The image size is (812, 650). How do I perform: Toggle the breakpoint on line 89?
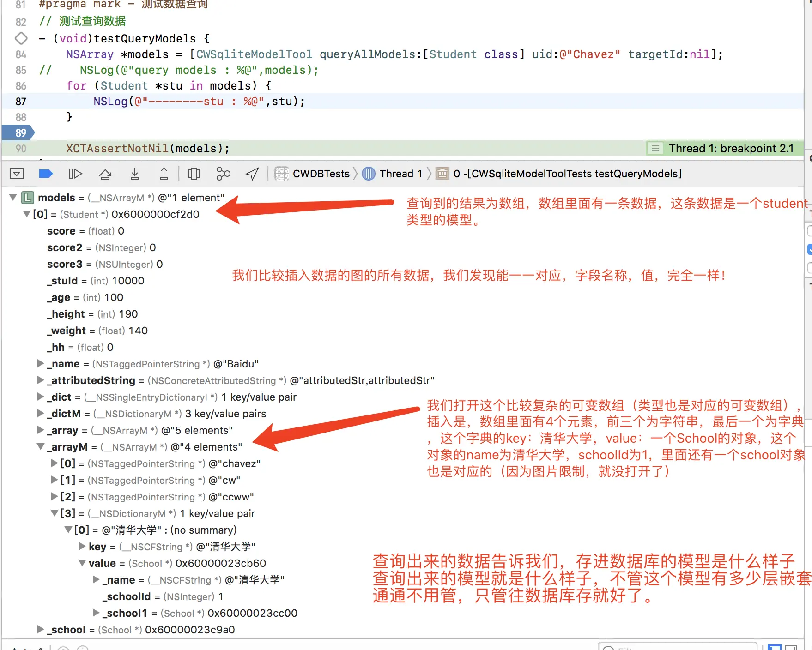click(x=18, y=133)
